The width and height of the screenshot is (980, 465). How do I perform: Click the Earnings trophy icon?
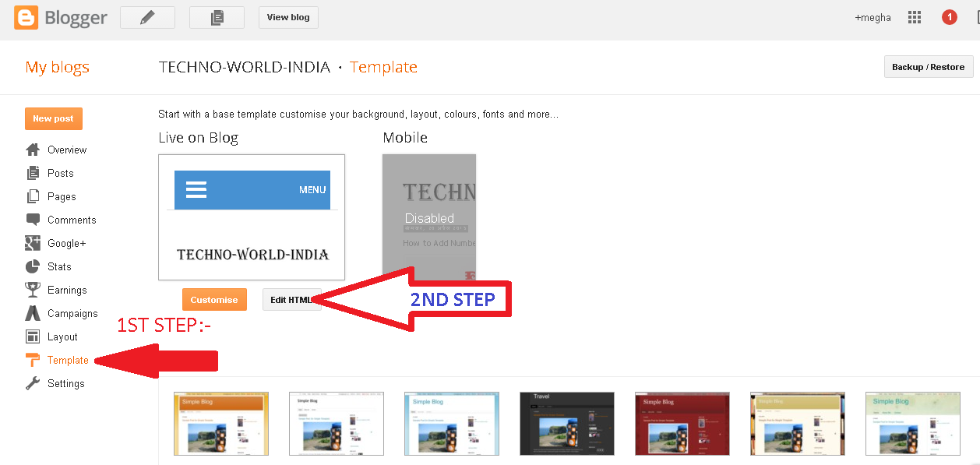33,290
